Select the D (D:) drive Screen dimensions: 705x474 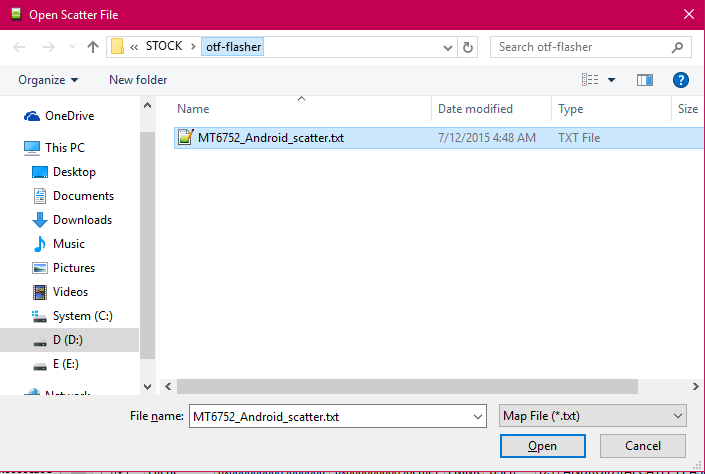click(x=69, y=340)
